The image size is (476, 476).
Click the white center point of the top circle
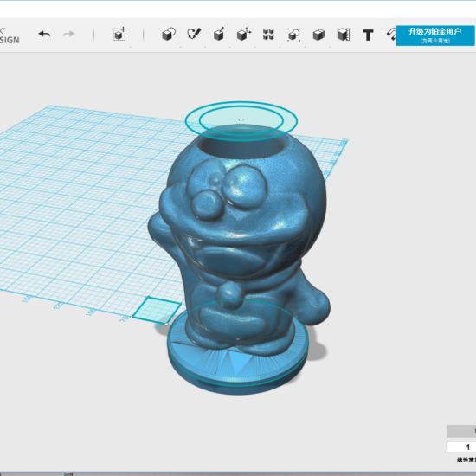[241, 120]
